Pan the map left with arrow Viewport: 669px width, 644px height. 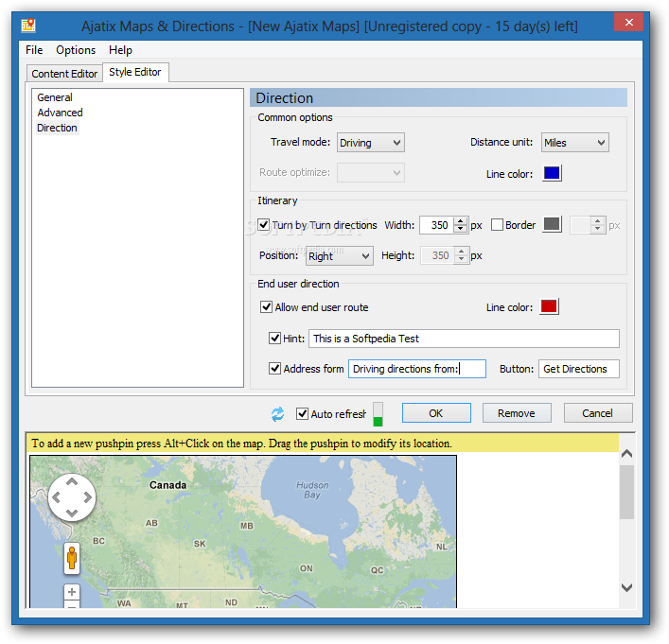(x=56, y=497)
